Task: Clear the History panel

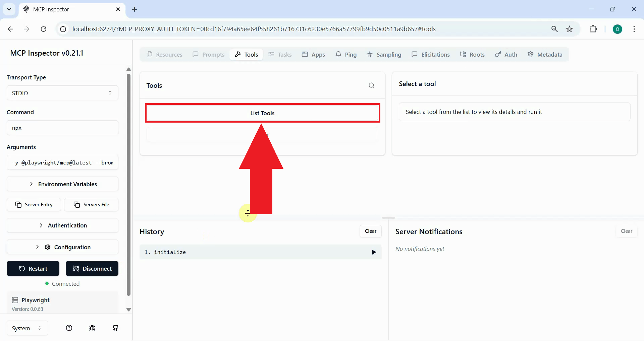Action: point(370,231)
